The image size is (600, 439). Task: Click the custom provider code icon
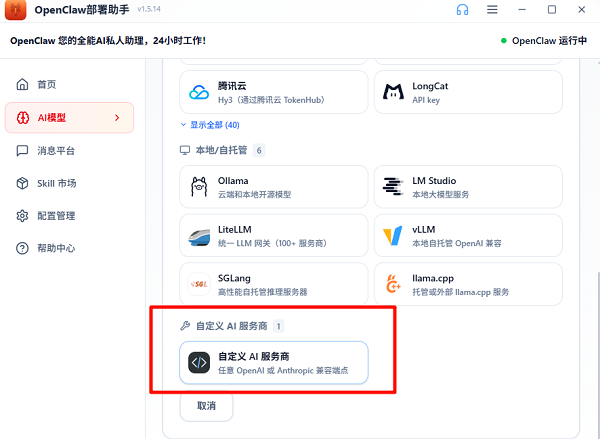(x=199, y=362)
